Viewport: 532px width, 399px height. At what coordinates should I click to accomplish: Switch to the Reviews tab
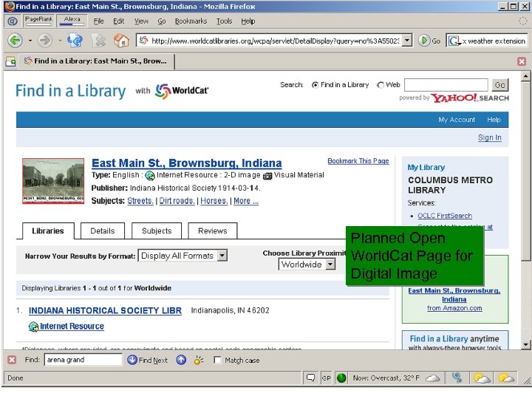point(212,231)
